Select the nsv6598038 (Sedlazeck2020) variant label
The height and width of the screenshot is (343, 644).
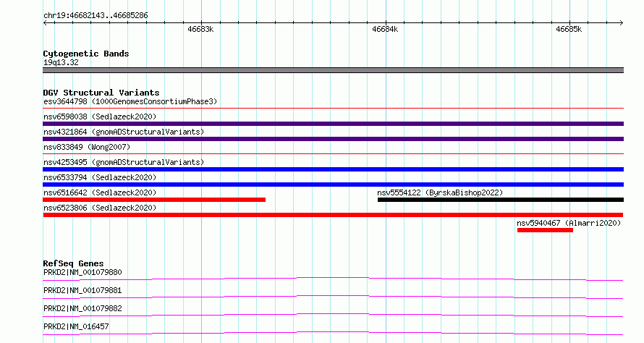(x=100, y=117)
